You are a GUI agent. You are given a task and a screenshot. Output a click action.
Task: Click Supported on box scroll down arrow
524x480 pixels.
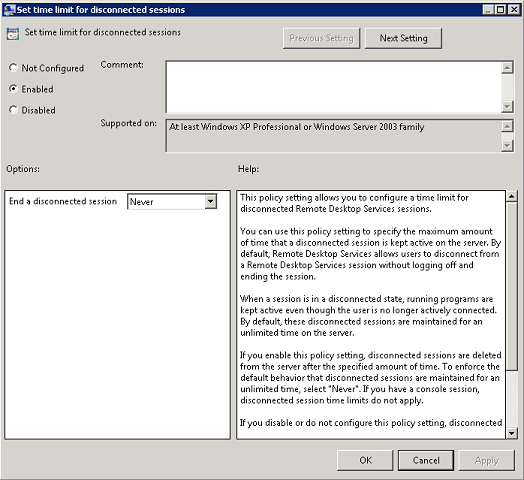pyautogui.click(x=507, y=145)
